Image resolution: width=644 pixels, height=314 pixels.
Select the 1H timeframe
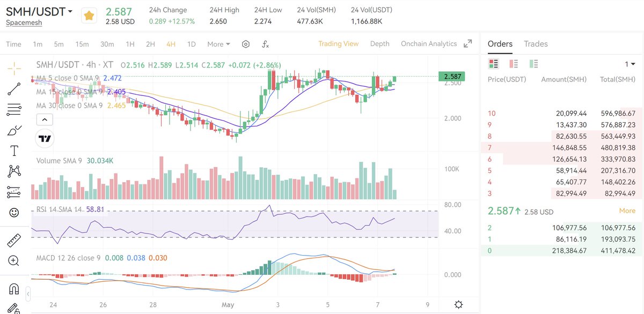pos(130,44)
